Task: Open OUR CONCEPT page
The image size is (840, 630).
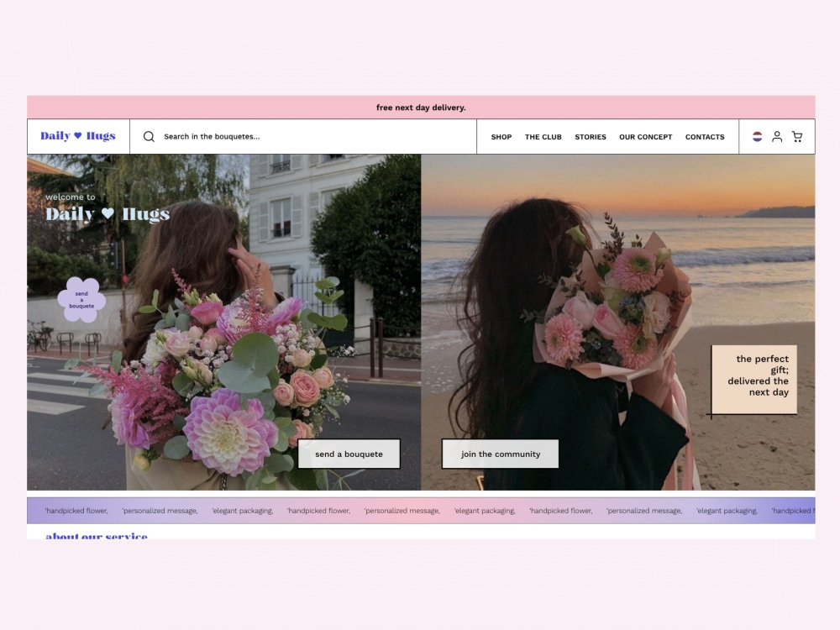Action: 645,137
